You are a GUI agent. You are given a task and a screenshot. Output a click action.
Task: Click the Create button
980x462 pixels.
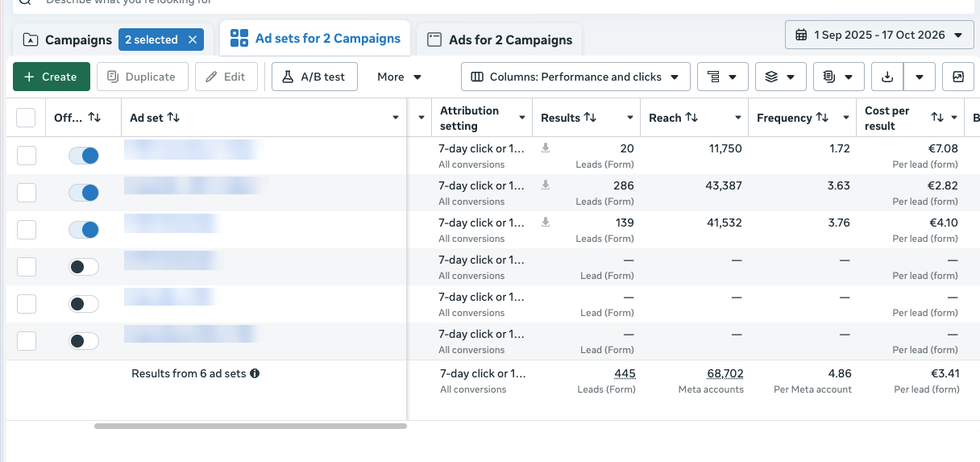52,77
